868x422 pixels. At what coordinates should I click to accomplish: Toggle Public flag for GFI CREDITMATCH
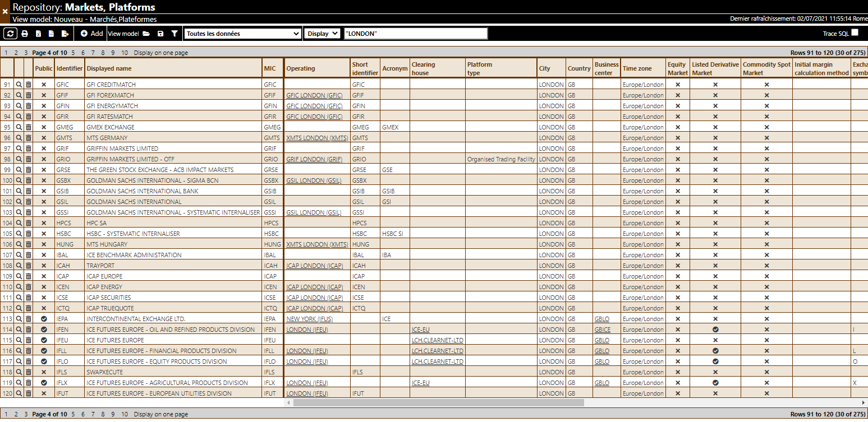(44, 85)
